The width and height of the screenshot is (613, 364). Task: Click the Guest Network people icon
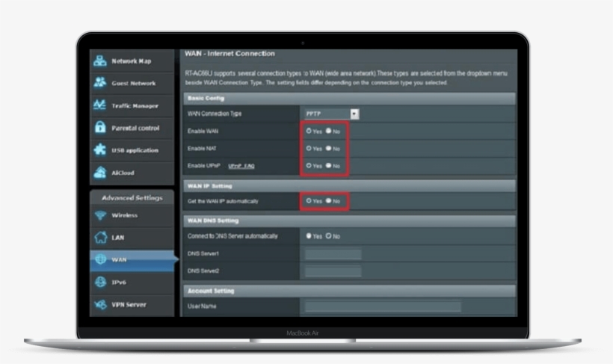point(100,83)
